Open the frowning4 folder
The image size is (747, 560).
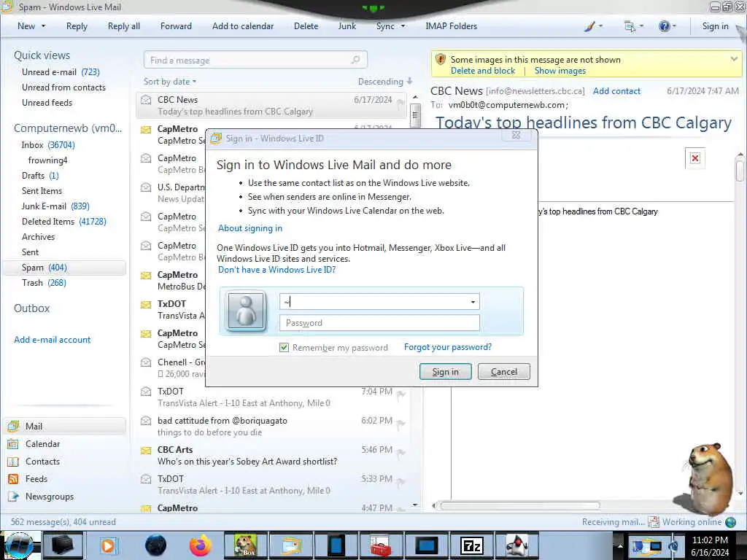pos(47,160)
